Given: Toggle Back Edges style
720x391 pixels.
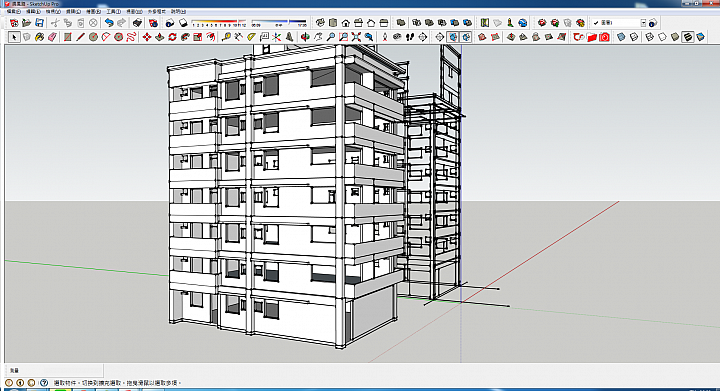Looking at the screenshot, I should 634,37.
